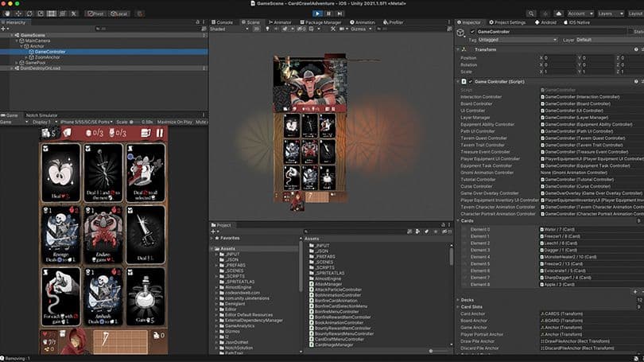
Task: Expand the GamePool tree node
Action: [x=17, y=63]
